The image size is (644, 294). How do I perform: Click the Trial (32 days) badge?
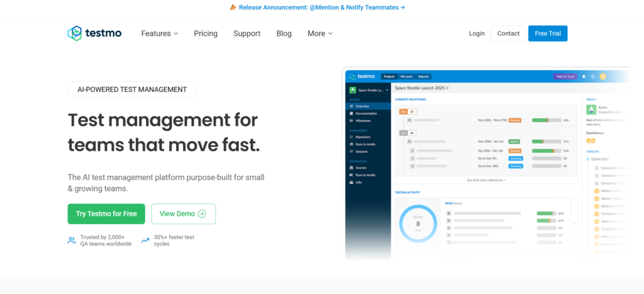565,76
